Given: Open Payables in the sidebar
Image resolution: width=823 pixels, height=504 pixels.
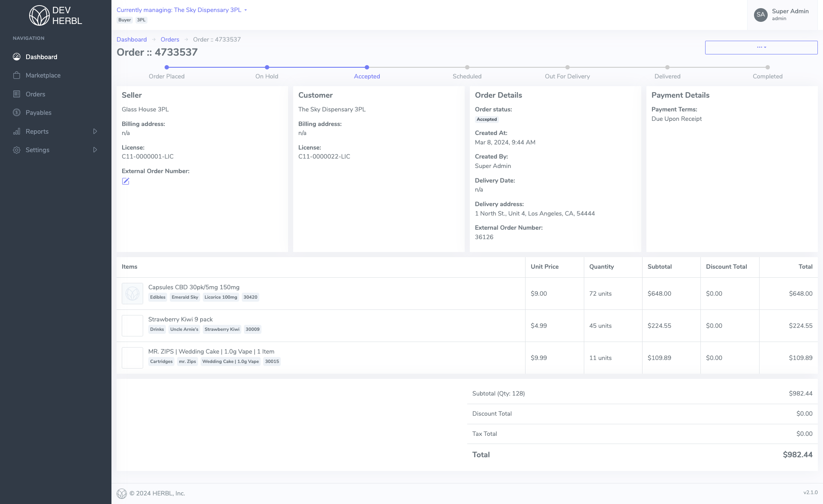Looking at the screenshot, I should coord(56,113).
